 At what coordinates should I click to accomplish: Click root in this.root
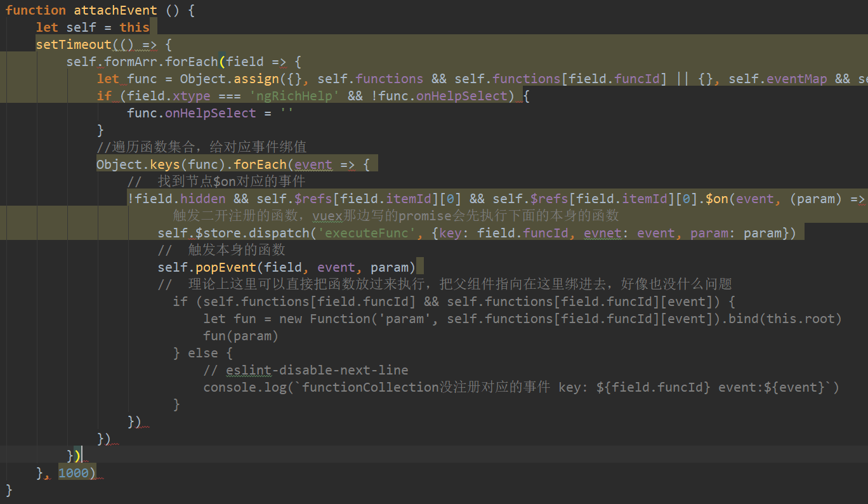tap(820, 319)
